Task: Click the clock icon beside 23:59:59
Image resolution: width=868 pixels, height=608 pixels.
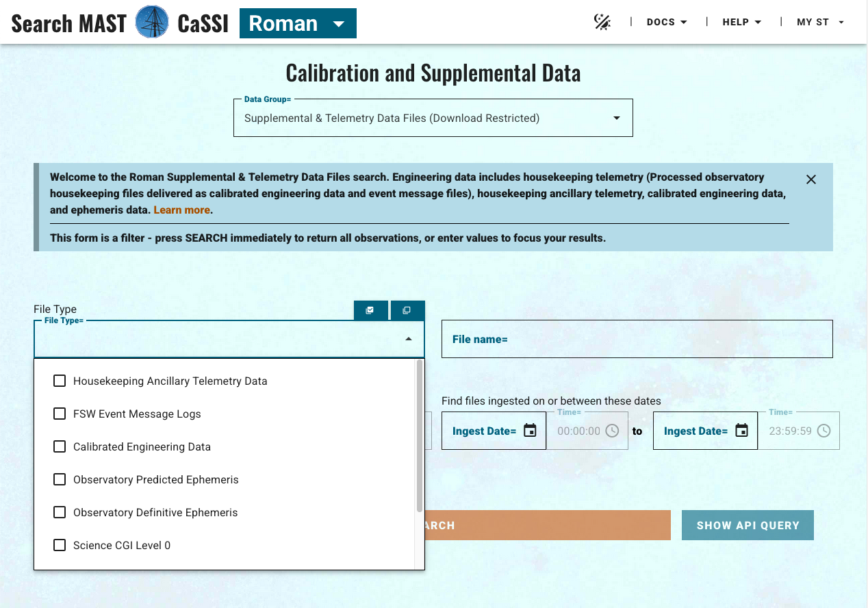Action: [x=824, y=431]
